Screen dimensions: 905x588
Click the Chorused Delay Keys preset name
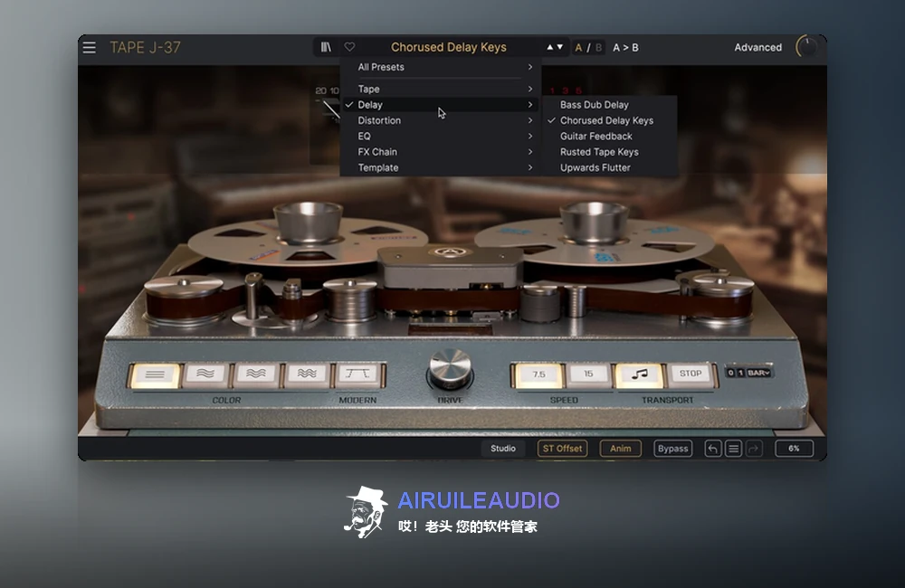(449, 47)
